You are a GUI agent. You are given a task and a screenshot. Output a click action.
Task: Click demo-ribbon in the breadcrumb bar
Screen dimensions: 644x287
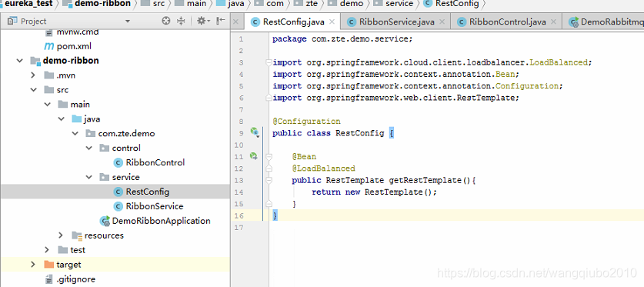[102, 4]
